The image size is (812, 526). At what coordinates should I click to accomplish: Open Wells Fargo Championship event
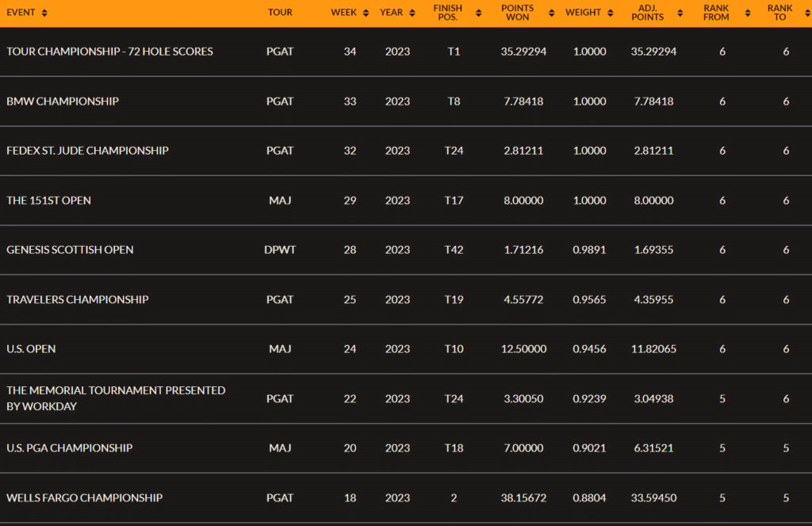click(84, 497)
